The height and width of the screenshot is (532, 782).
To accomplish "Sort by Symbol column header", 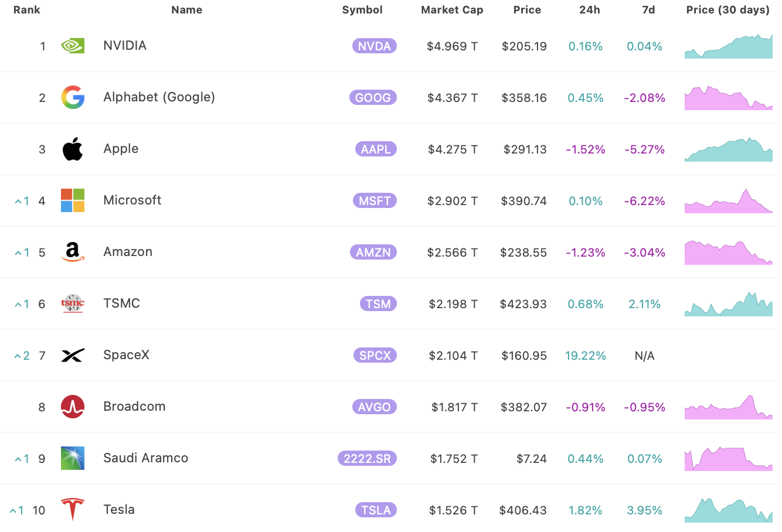I will [362, 10].
